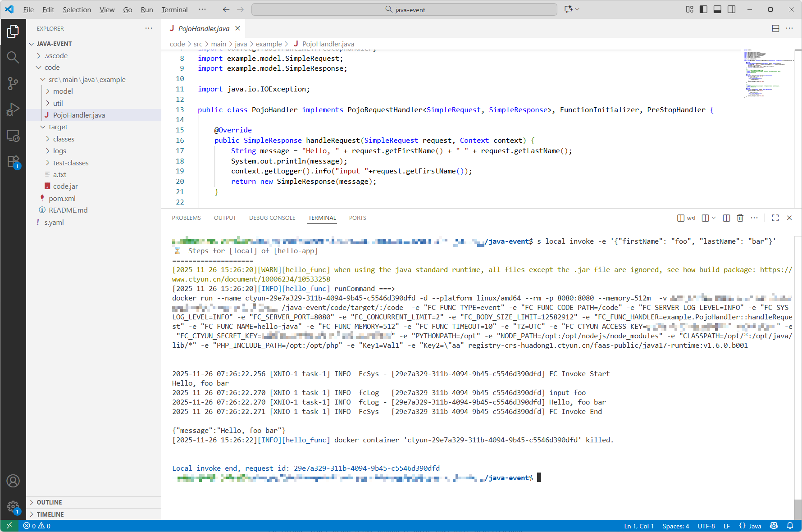Click the Java language mode indicator

click(755, 526)
